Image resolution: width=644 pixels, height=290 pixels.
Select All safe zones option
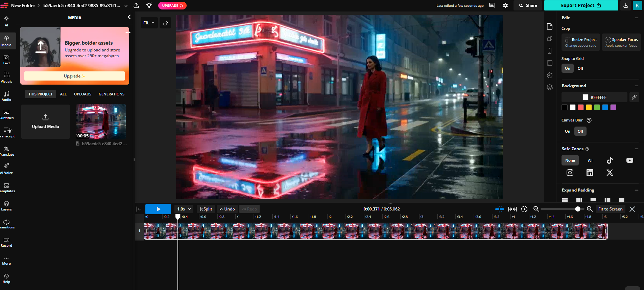pyautogui.click(x=590, y=160)
